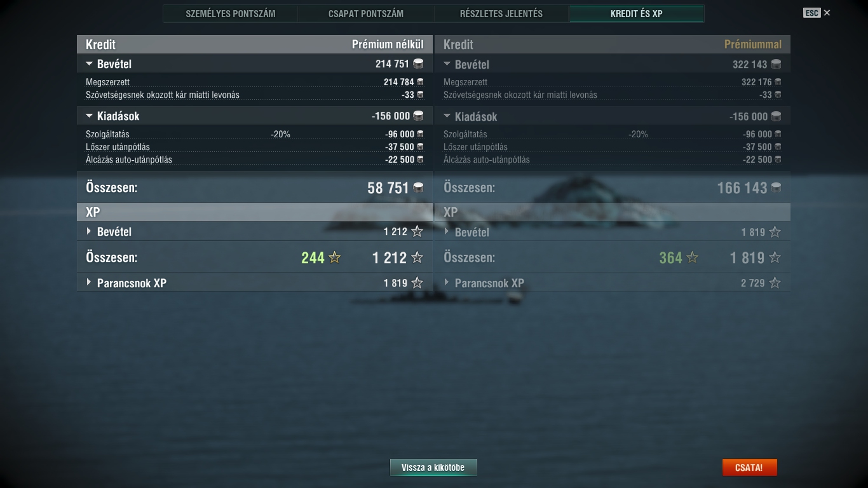Click star icon beside Parancsnok XP 1 819

(x=417, y=283)
